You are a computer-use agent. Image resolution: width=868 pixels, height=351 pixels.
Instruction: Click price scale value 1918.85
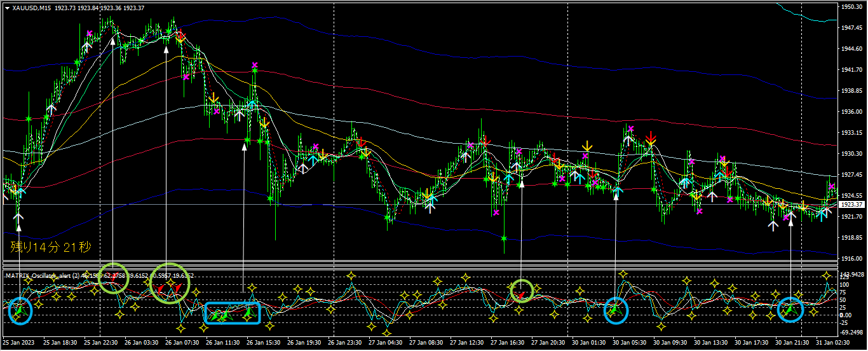851,238
